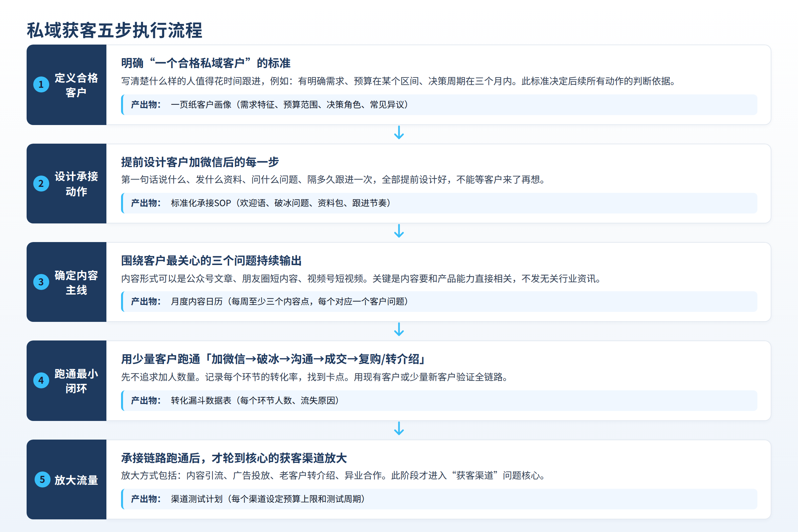This screenshot has height=532, width=798.
Task: Click output text 标准化承接SOP
Action: [x=281, y=203]
